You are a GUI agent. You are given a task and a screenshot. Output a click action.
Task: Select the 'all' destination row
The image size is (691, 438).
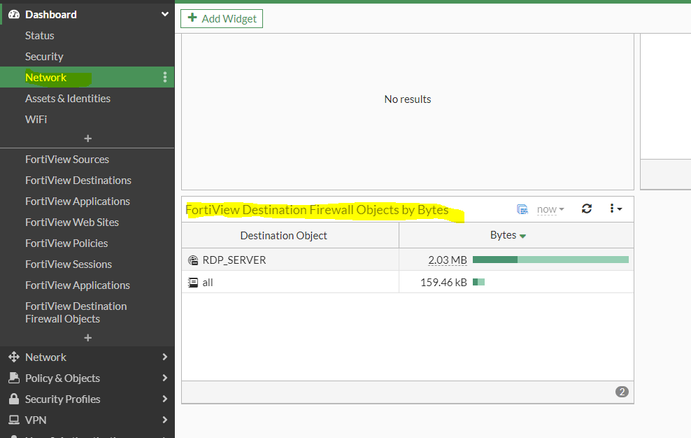[408, 282]
